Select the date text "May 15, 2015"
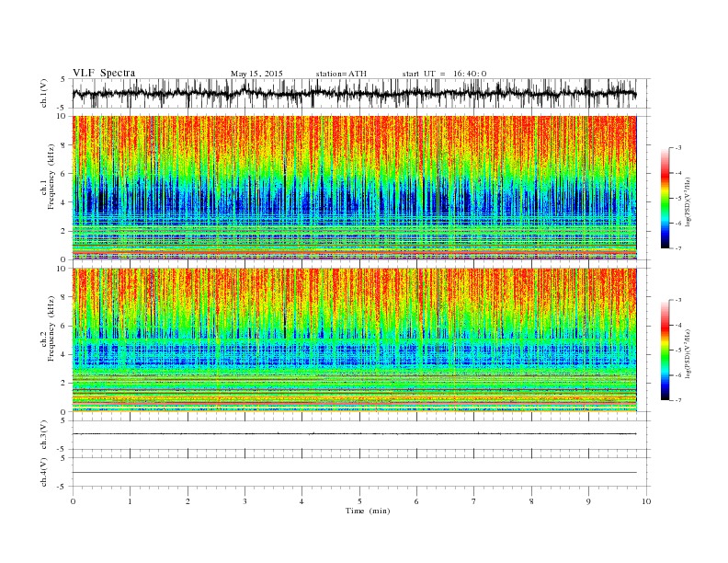Viewport: 728px width, 563px height. pyautogui.click(x=256, y=74)
